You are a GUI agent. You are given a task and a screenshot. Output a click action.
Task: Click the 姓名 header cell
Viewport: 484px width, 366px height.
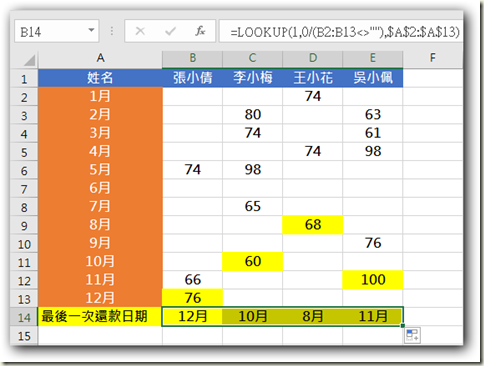point(100,78)
